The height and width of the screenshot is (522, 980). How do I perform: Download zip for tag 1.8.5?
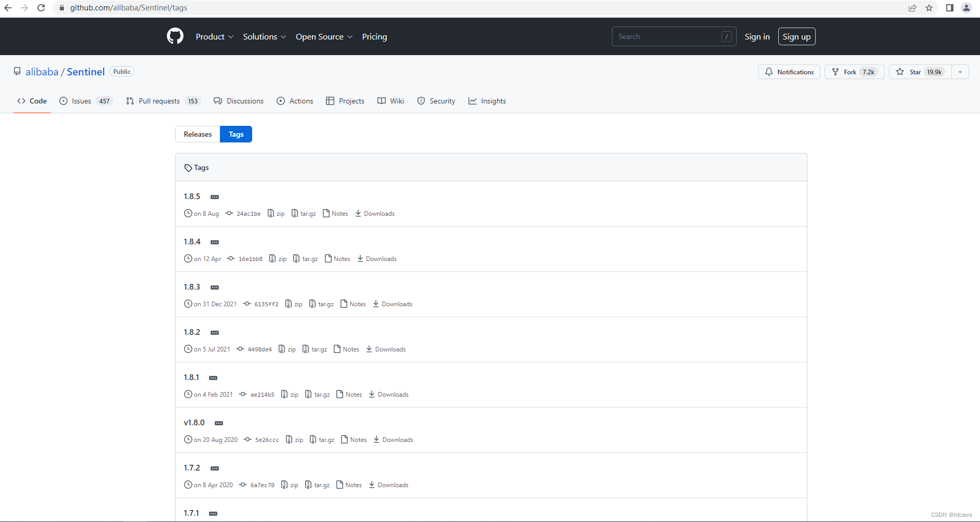276,214
